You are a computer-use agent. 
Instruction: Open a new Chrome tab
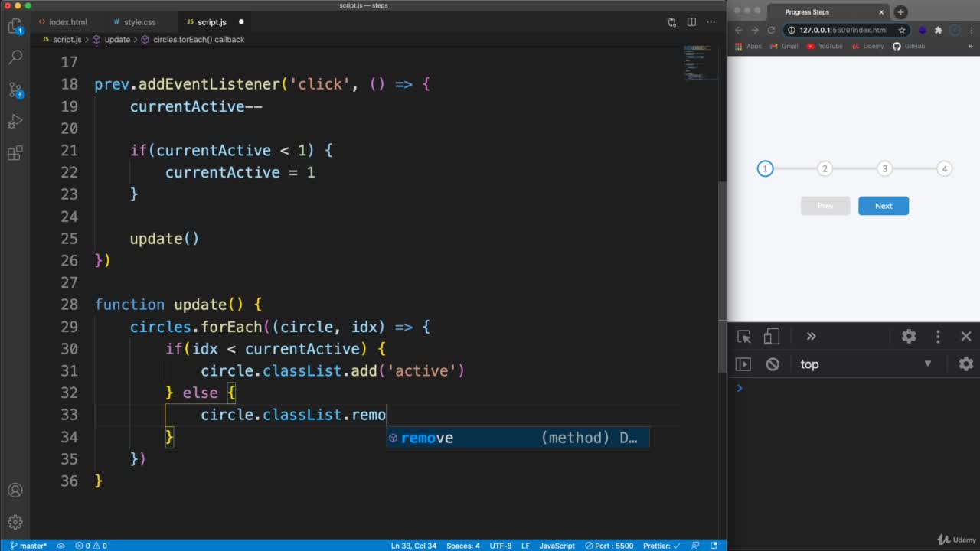901,11
